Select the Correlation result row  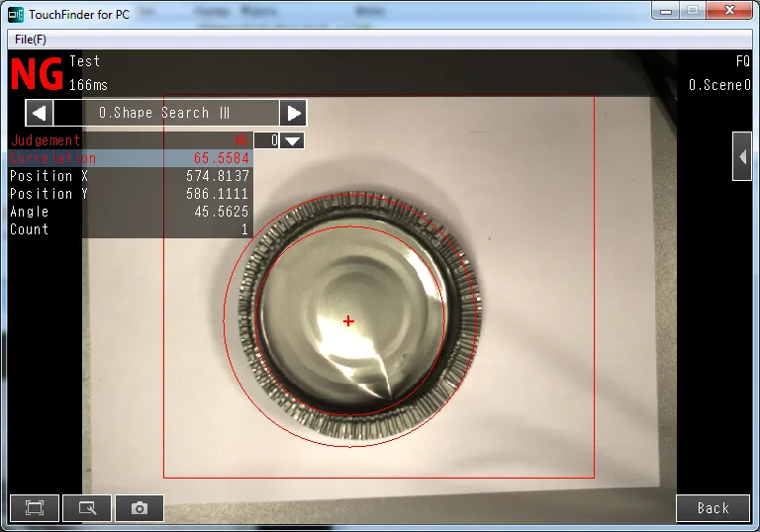[x=129, y=158]
